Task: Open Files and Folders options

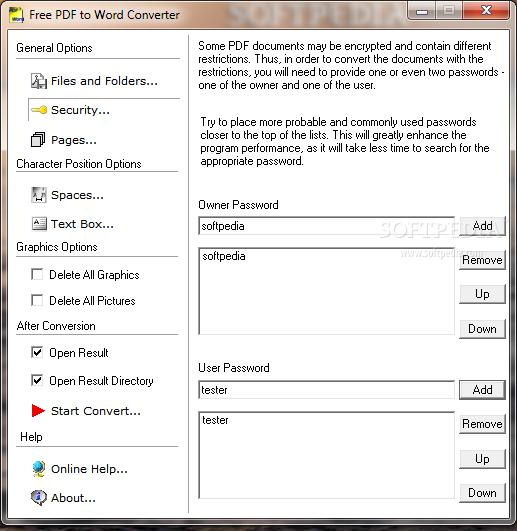Action: pos(104,81)
